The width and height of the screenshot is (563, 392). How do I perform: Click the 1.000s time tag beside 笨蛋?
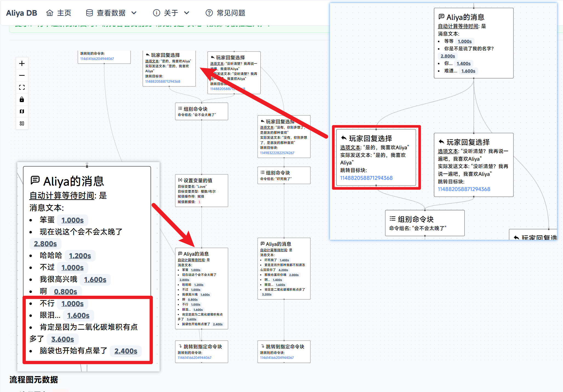pos(72,220)
